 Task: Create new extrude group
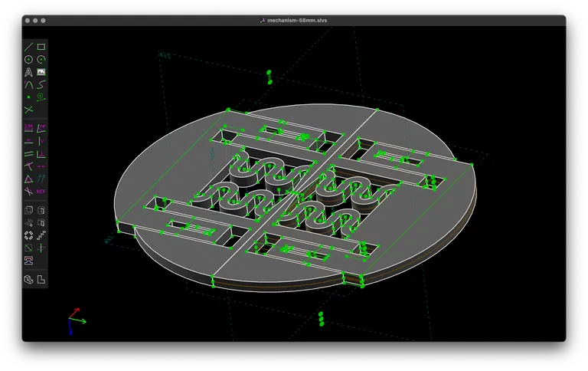[x=28, y=210]
